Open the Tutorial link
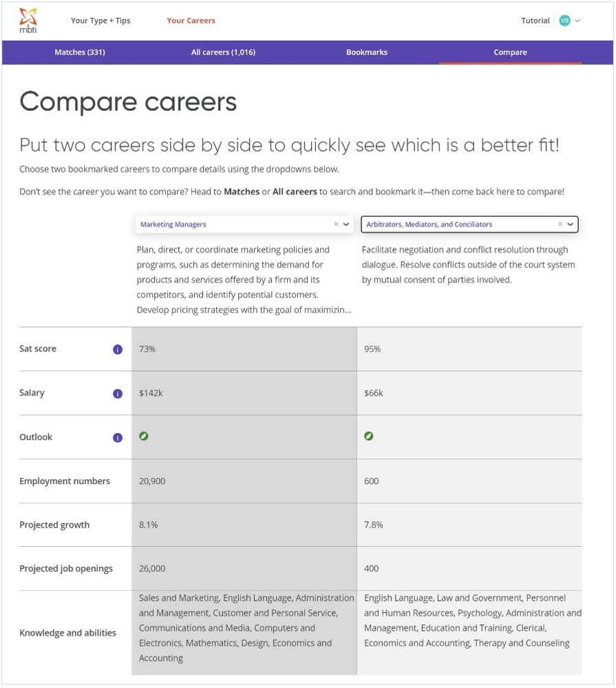 535,20
